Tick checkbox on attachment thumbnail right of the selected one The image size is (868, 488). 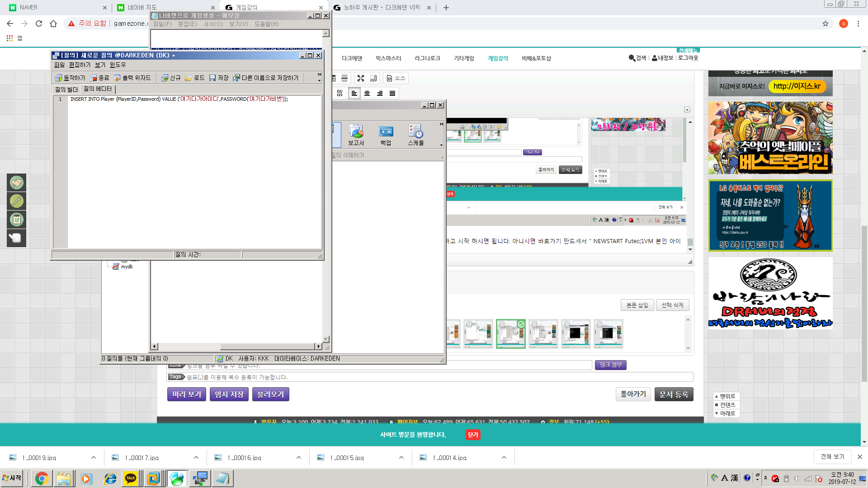tap(534, 324)
